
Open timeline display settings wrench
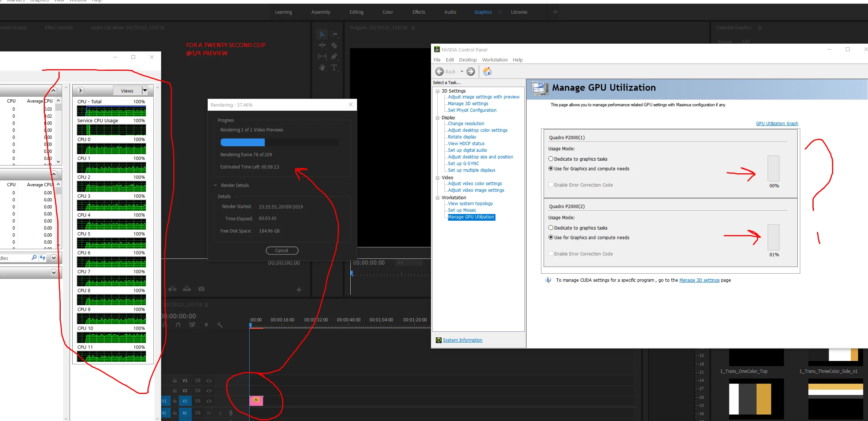click(x=220, y=325)
